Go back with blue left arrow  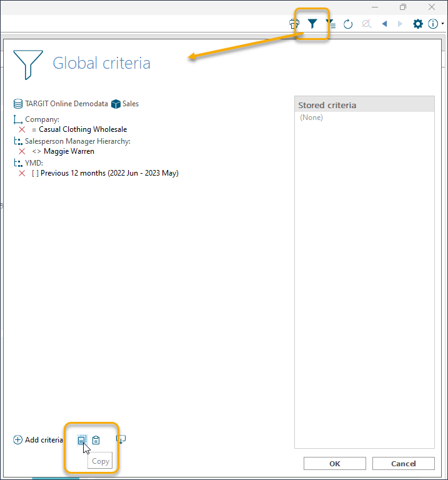pos(385,24)
